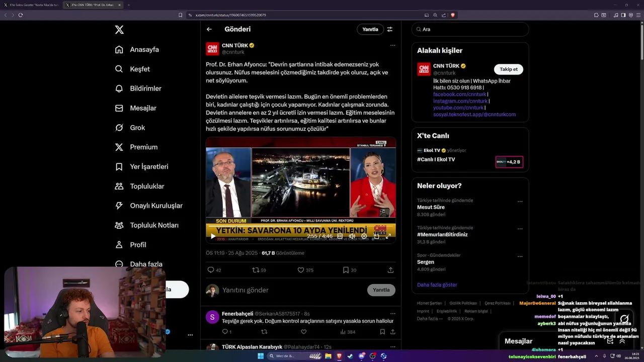The image size is (644, 362).
Task: Open Bildirimler in the X sidebar
Action: (138, 88)
